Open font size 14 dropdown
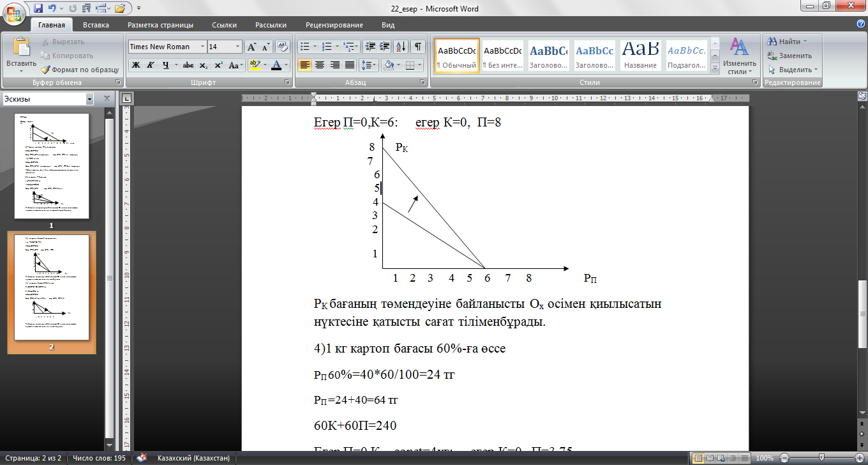This screenshot has width=868, height=465. click(238, 47)
